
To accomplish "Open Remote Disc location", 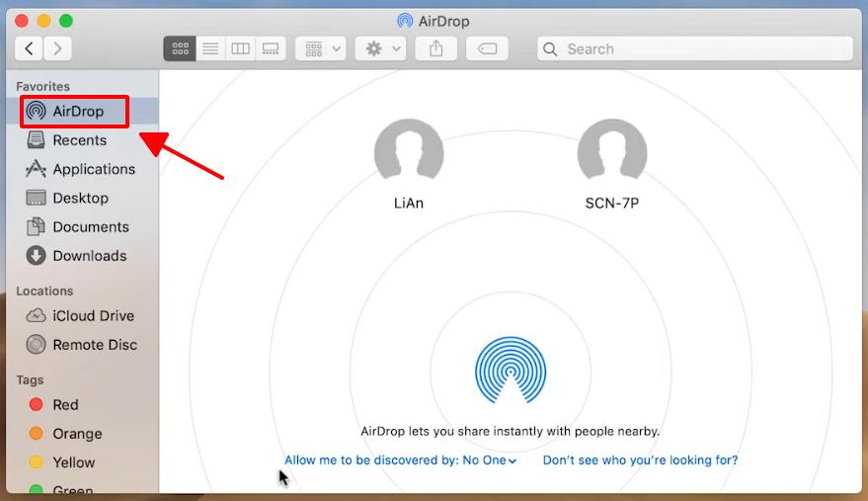I will (x=82, y=345).
